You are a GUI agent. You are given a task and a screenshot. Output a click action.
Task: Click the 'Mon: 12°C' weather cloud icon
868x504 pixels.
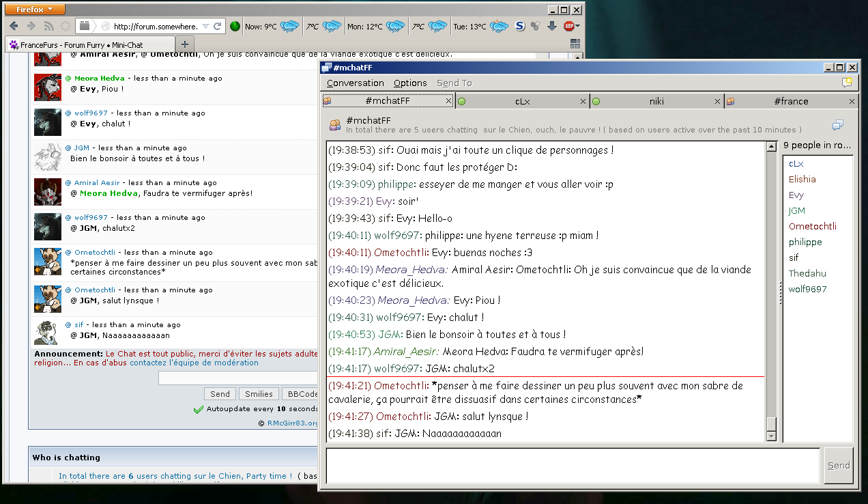tap(395, 27)
